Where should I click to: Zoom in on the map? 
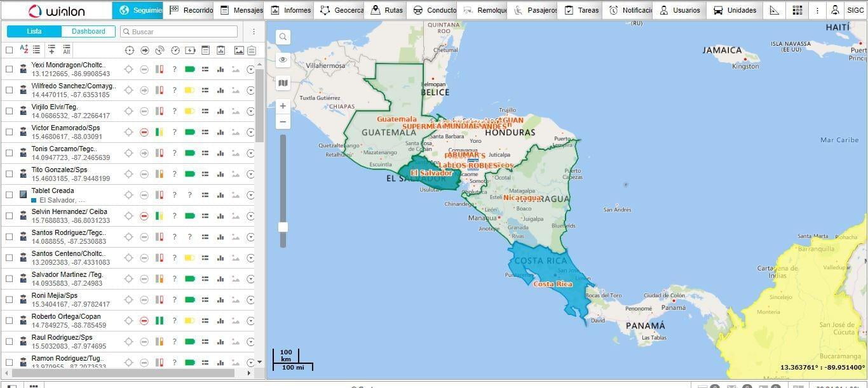(283, 106)
